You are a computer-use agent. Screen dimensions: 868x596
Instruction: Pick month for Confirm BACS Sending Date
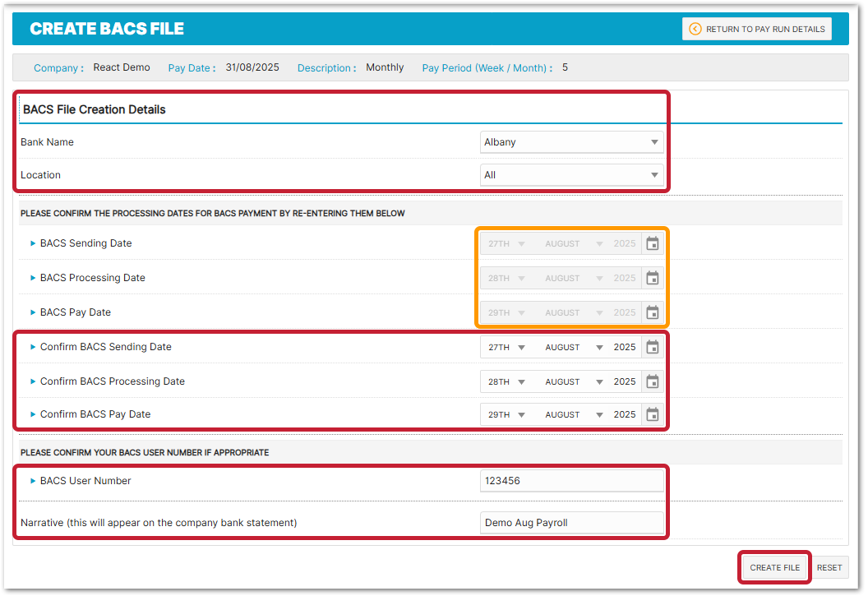coord(574,347)
